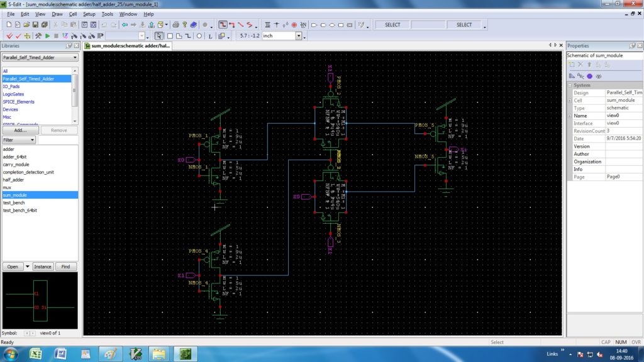Toggle auto-hide pin on Properties panel
Screen dimensions: 644x362
pos(633,45)
